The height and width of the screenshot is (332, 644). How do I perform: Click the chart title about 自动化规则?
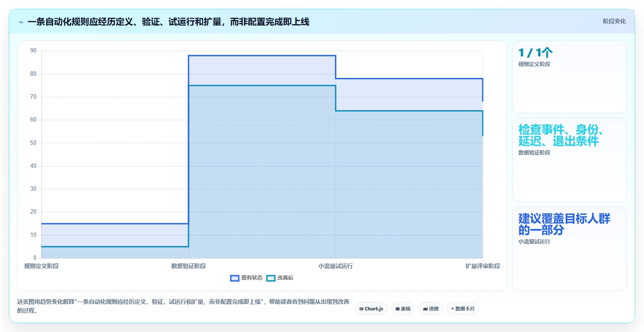(168, 22)
